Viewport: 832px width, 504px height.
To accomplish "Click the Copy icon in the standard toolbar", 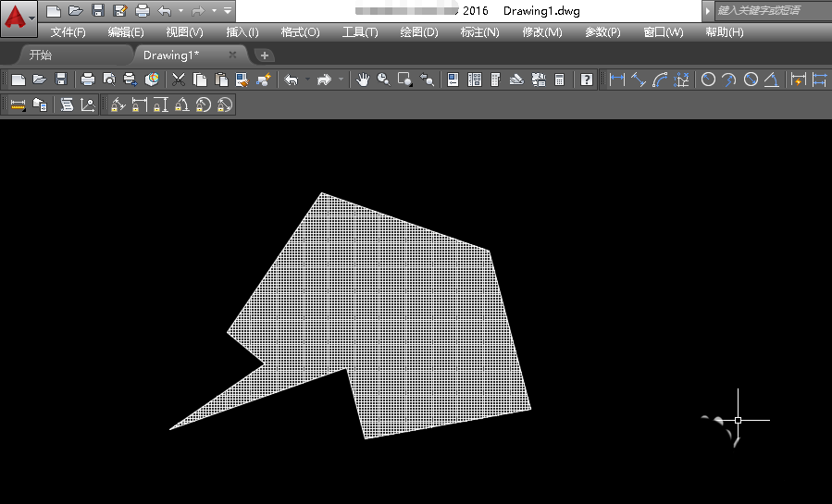I will tap(200, 80).
